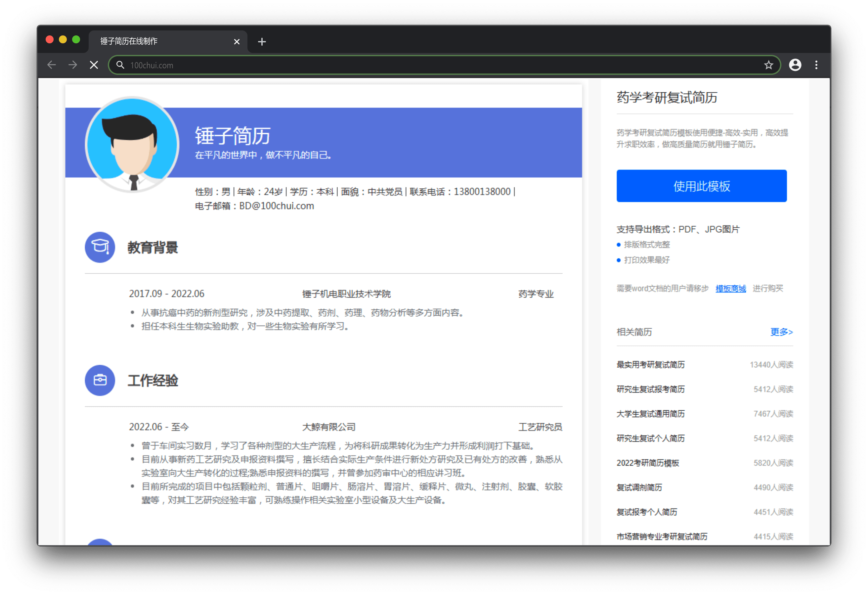Open the browser three-dot menu
Image resolution: width=868 pixels, height=595 pixels.
(816, 65)
